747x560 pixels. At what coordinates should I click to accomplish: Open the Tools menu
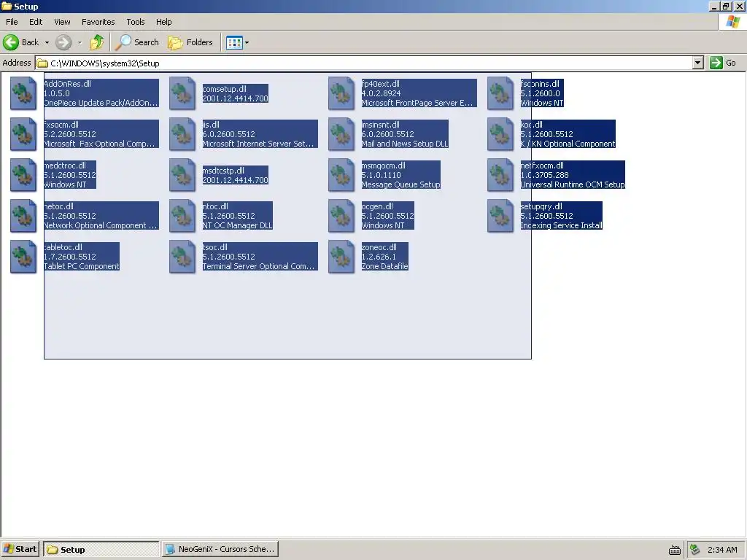(x=135, y=22)
